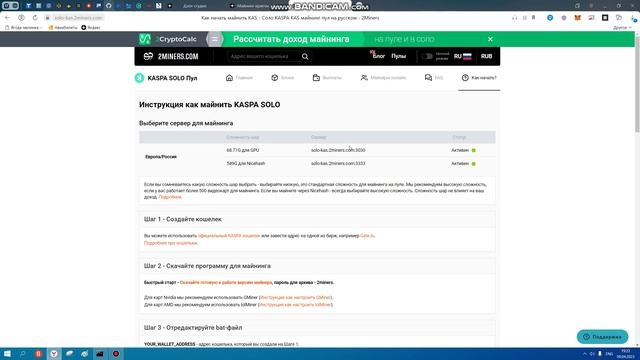Go back with browser back arrow

point(7,18)
